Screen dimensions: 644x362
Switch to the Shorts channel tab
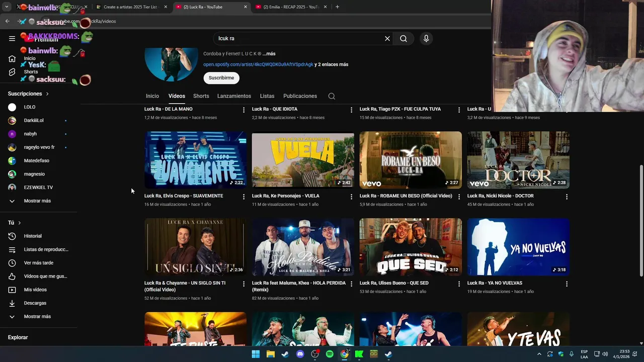coord(201,96)
